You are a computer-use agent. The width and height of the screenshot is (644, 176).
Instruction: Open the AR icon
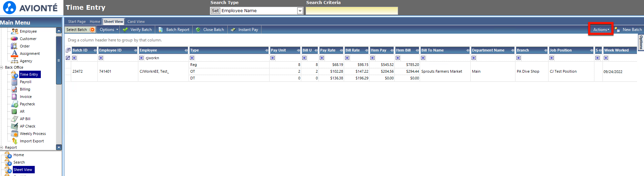[x=15, y=111]
